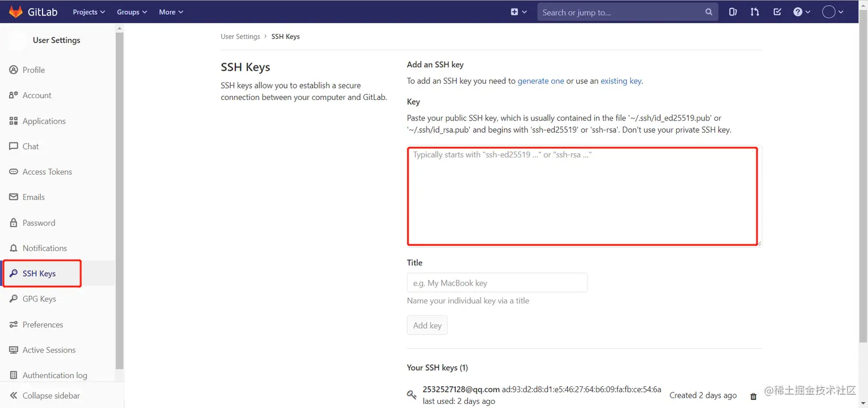This screenshot has width=868, height=408.
Task: Click the Access Tokens icon
Action: (x=14, y=172)
